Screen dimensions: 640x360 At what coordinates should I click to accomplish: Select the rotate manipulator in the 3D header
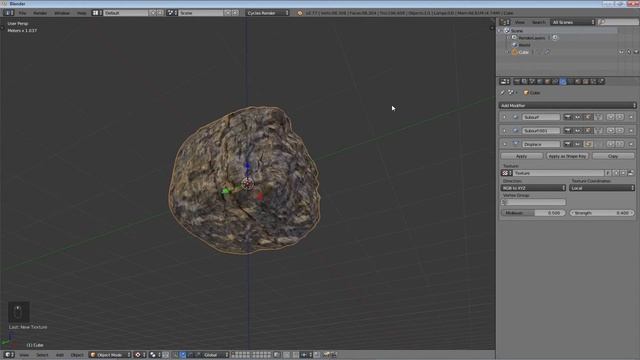[x=190, y=355]
